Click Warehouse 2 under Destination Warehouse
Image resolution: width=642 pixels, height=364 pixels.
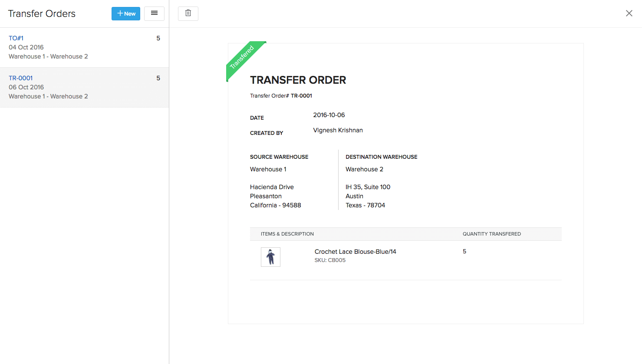point(364,169)
